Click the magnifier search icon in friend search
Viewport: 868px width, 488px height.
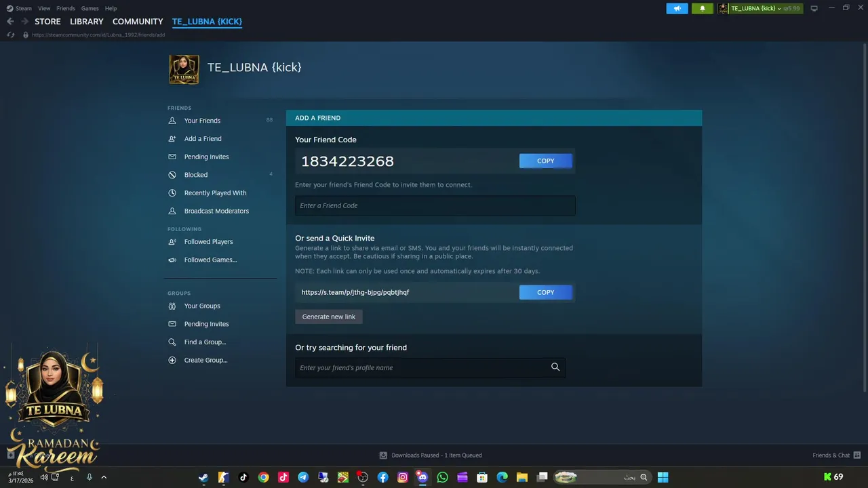pos(555,367)
